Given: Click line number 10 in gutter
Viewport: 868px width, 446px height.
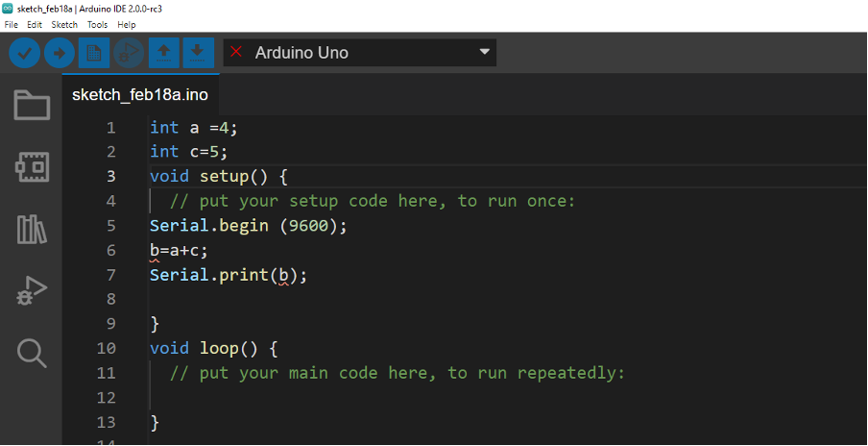Looking at the screenshot, I should click(x=107, y=349).
